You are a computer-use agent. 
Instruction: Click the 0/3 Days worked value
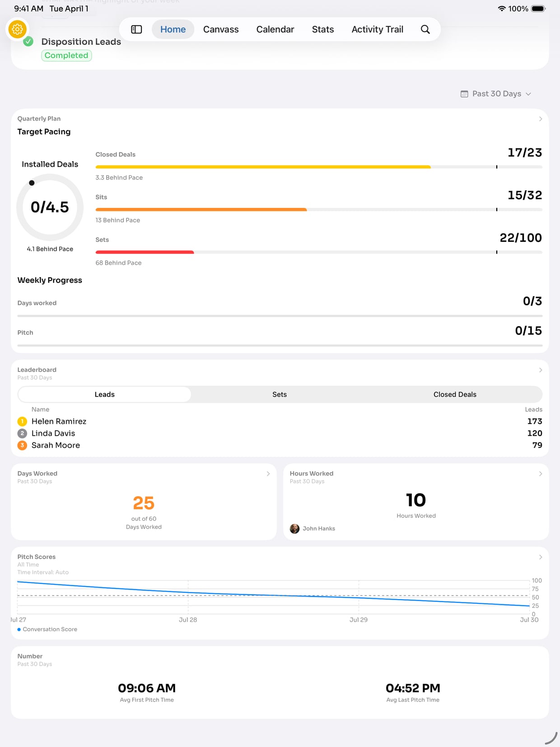[532, 301]
